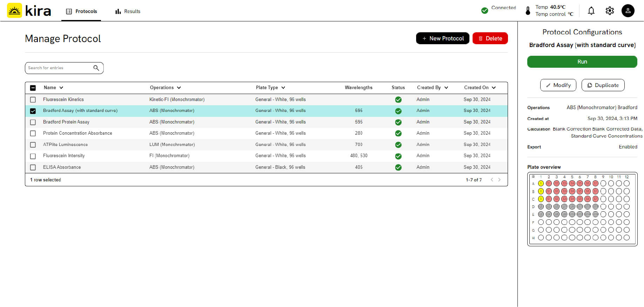Click the Kira sun logo
Viewport: 644px width, 307px height.
[14, 11]
